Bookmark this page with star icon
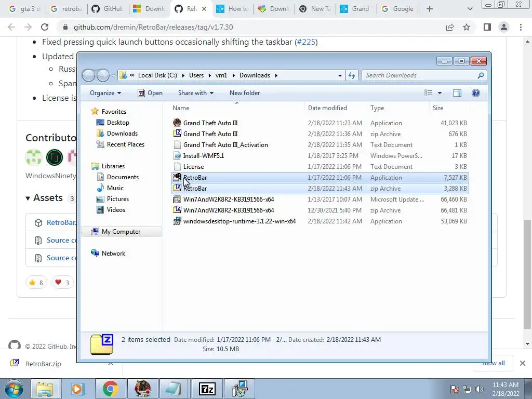This screenshot has width=532, height=399. pyautogui.click(x=467, y=27)
